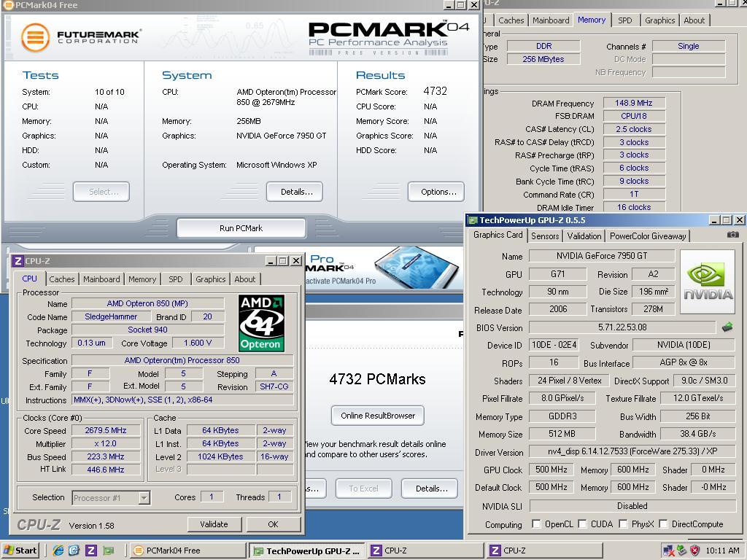The height and width of the screenshot is (560, 747).
Task: Click OK button in CPU-Z
Action: [x=273, y=524]
